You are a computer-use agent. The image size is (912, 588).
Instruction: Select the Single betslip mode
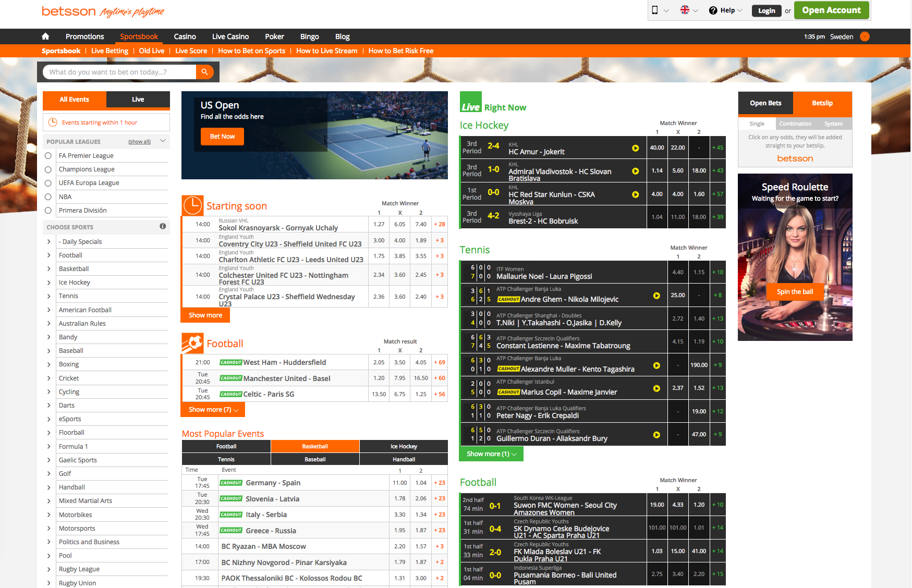coord(757,124)
